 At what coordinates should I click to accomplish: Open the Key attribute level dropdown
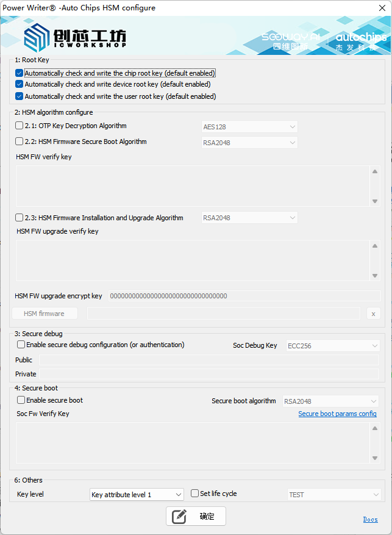point(136,494)
